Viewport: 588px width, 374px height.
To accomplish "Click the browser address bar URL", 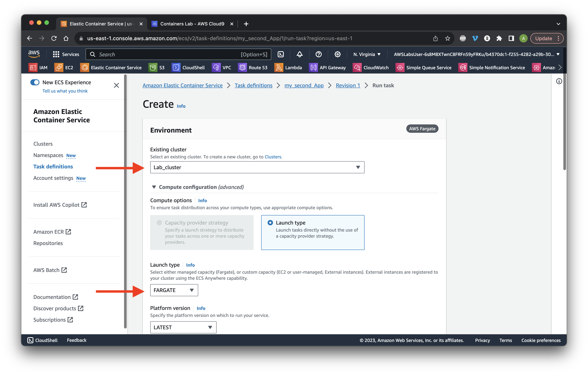I will [x=220, y=38].
